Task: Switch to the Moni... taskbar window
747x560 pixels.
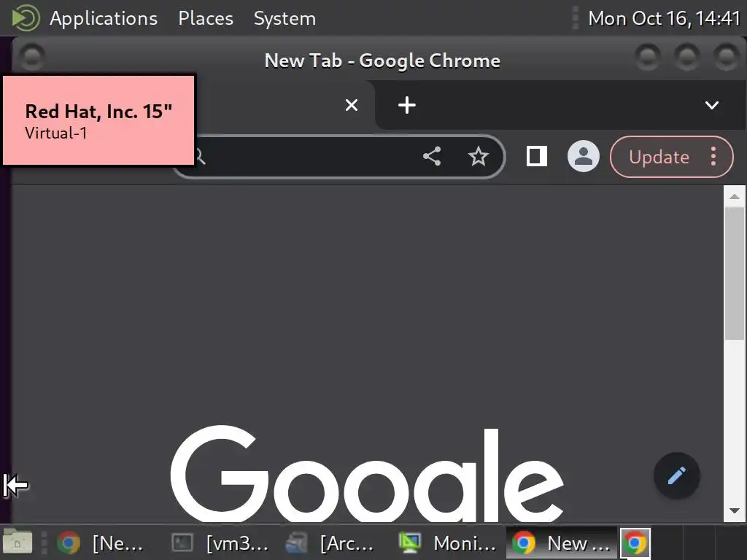Action: click(447, 542)
